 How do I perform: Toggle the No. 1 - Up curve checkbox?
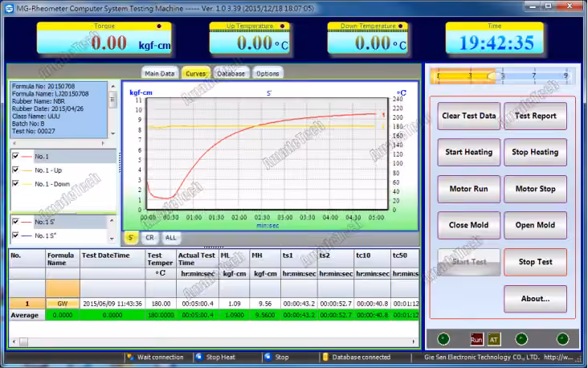tap(15, 170)
